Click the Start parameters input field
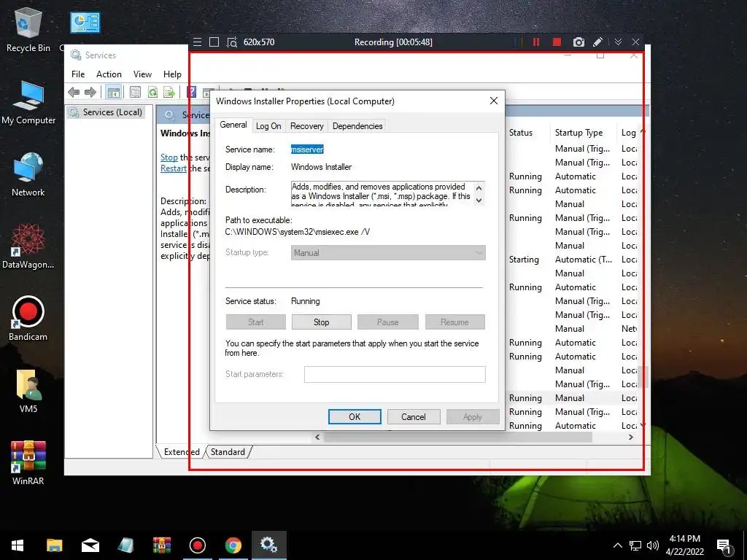Viewport: 747px width, 560px height. [x=395, y=374]
